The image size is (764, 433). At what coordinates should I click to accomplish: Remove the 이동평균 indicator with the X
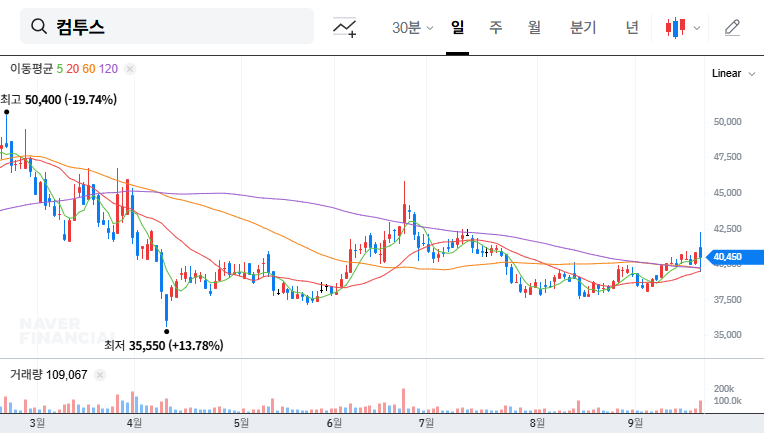coord(129,69)
